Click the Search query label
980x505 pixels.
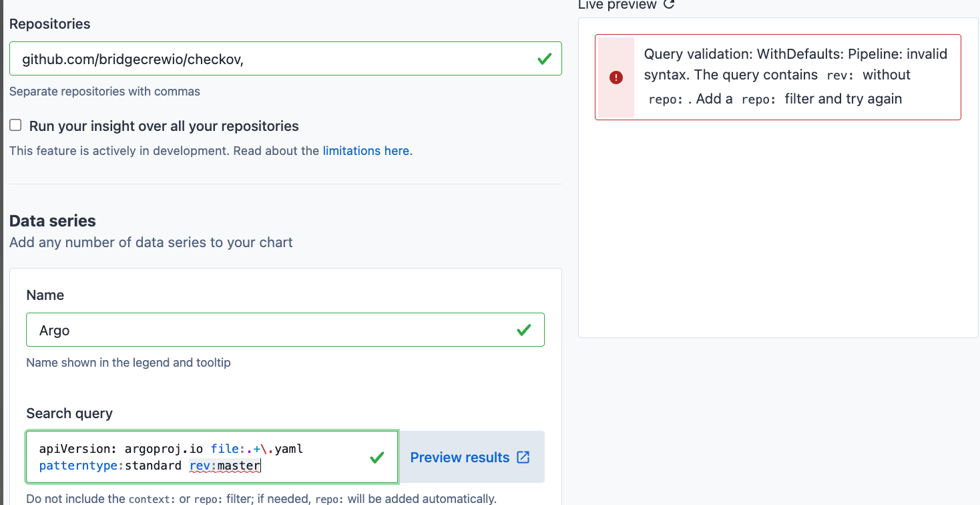(69, 413)
